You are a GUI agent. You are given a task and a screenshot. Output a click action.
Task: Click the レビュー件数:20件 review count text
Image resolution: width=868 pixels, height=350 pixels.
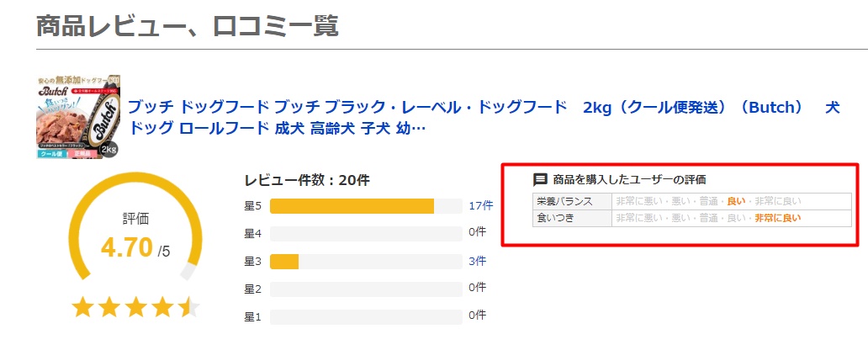pyautogui.click(x=306, y=179)
